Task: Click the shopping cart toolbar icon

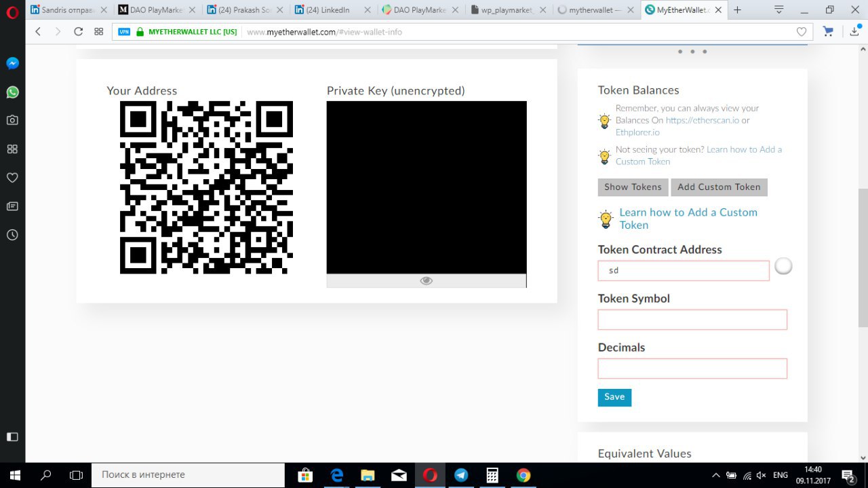Action: click(828, 31)
